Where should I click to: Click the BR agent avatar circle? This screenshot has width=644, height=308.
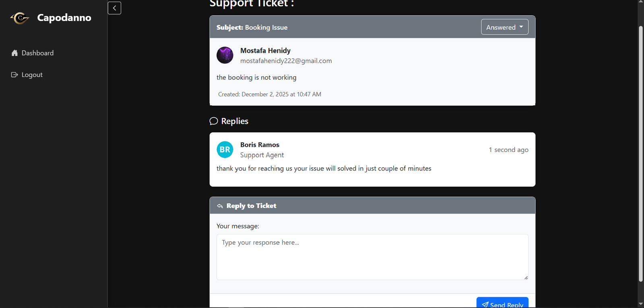point(225,150)
